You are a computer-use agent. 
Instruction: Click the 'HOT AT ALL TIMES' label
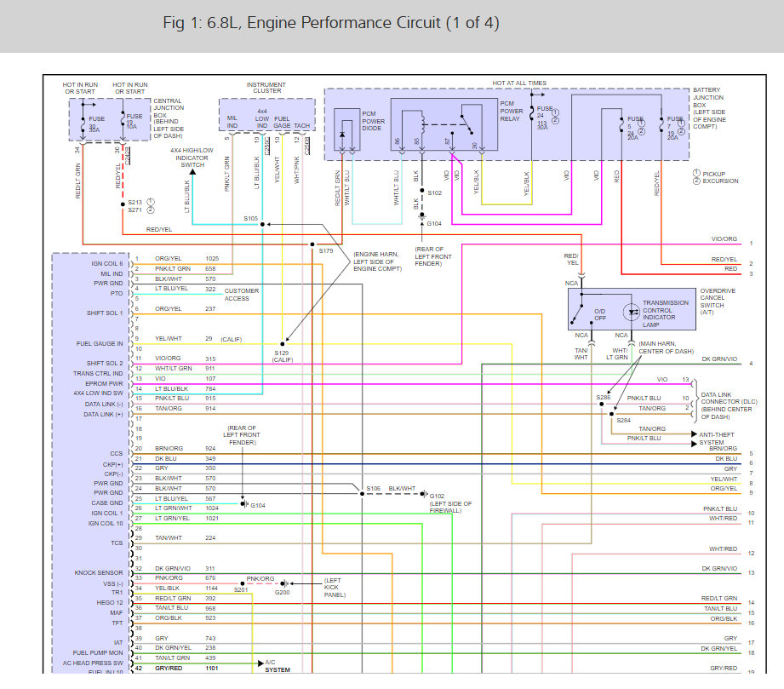(519, 83)
